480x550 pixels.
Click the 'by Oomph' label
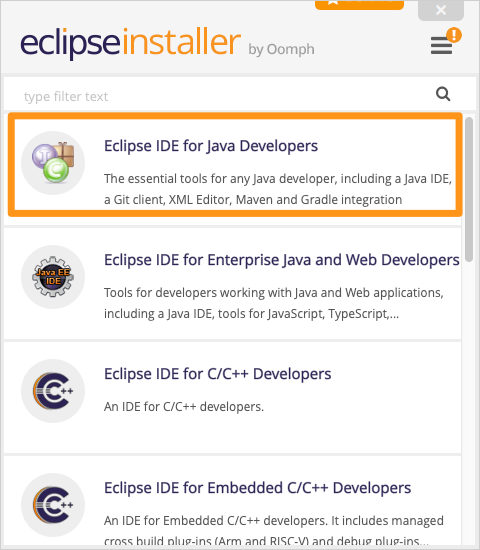(x=281, y=49)
